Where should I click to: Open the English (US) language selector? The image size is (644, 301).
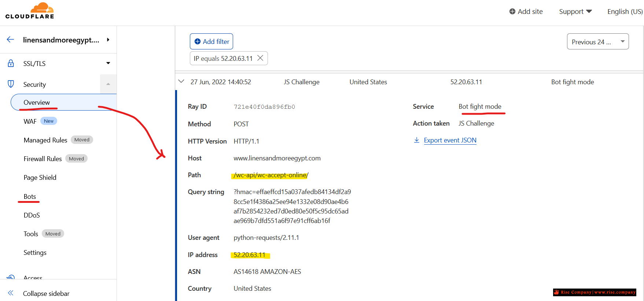[x=625, y=11]
